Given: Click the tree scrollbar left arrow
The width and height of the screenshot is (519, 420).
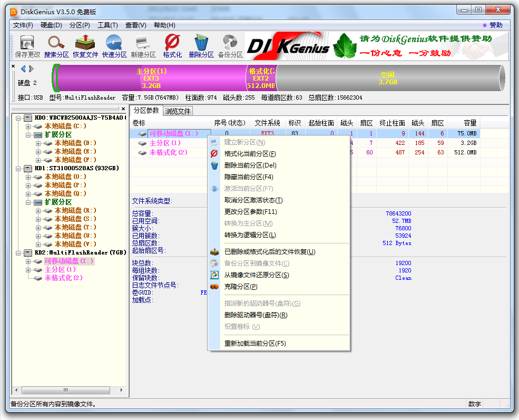Looking at the screenshot, I should pyautogui.click(x=16, y=390).
